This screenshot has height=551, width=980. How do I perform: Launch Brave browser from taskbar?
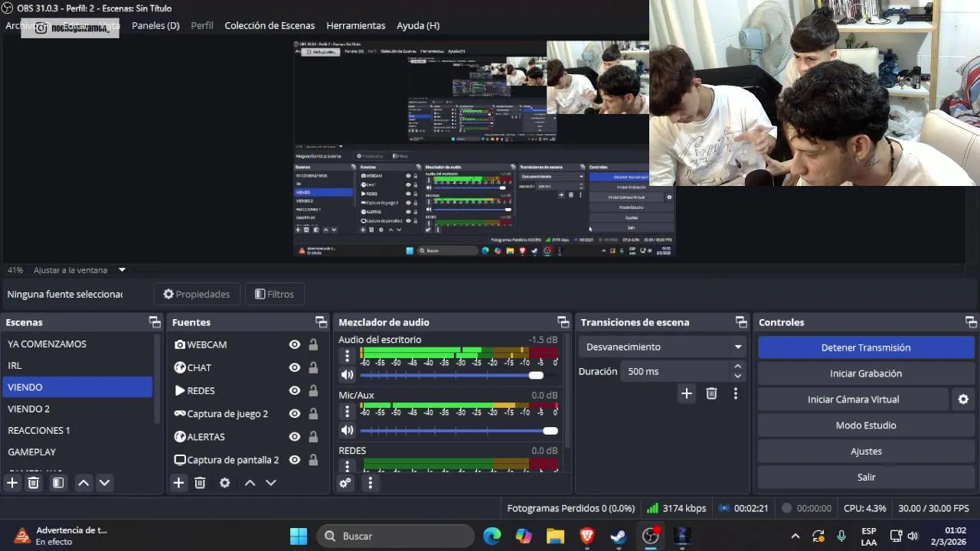(587, 536)
